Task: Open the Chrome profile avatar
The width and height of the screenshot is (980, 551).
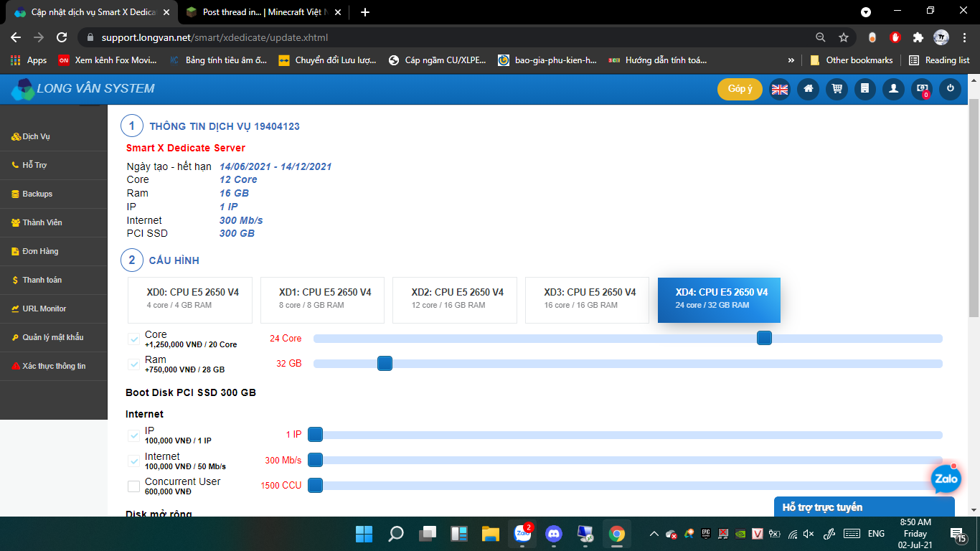Action: click(x=941, y=37)
